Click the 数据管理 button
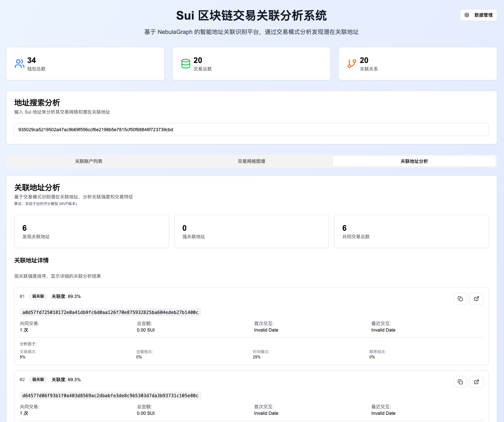 coord(483,15)
